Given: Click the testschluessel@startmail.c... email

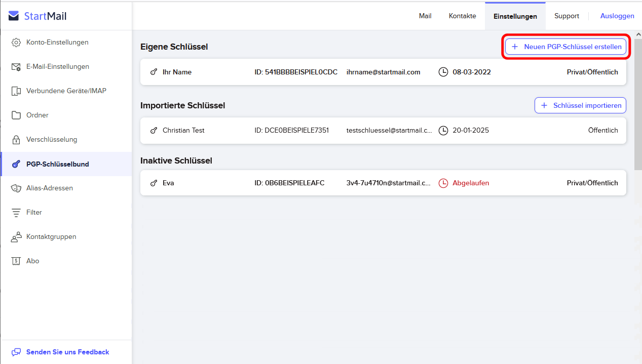Looking at the screenshot, I should point(389,131).
